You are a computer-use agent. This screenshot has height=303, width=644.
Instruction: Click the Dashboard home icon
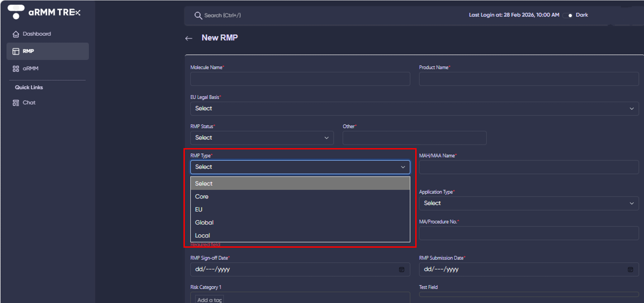tap(16, 34)
